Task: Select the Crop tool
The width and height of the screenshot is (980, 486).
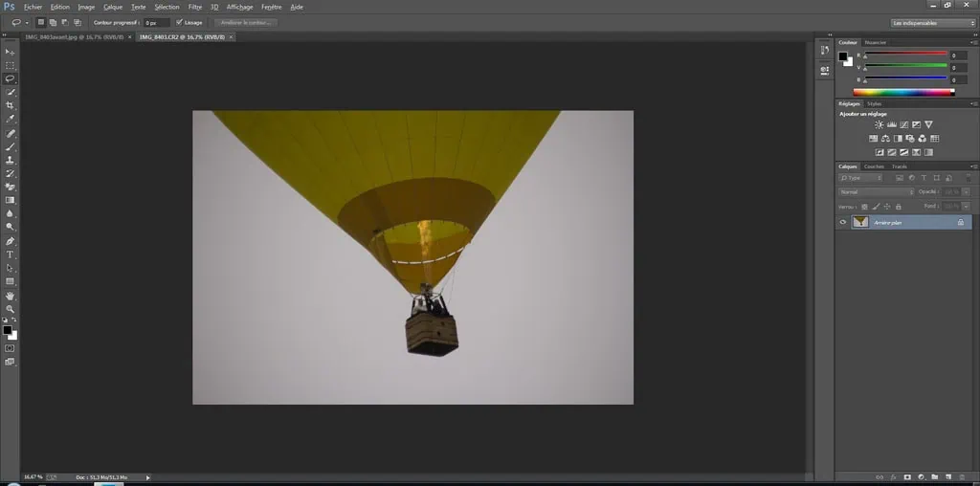Action: pos(11,105)
